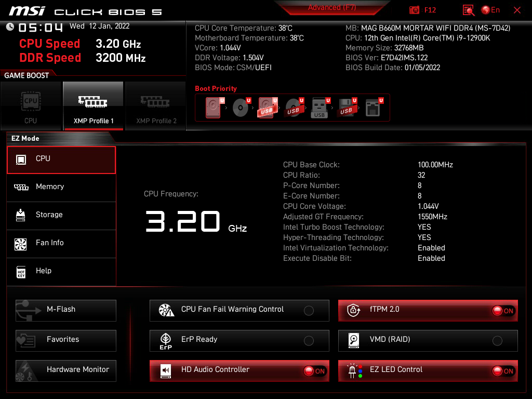Enable the VMD (RAID) option
Screen dimensions: 532x399
497,341
